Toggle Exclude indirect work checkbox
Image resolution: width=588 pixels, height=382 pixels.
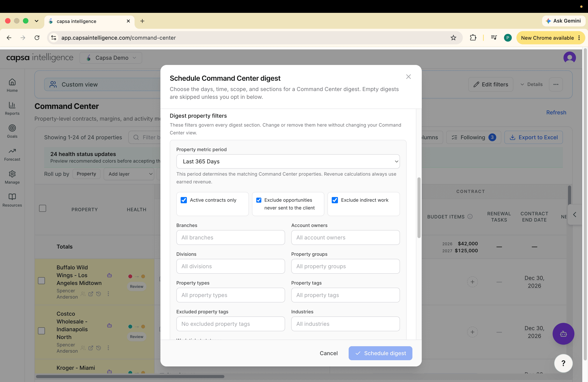335,200
